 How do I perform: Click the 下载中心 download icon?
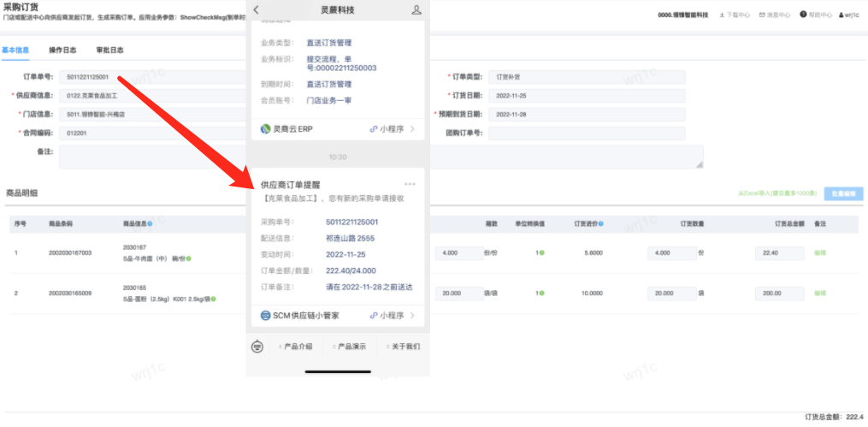point(722,15)
